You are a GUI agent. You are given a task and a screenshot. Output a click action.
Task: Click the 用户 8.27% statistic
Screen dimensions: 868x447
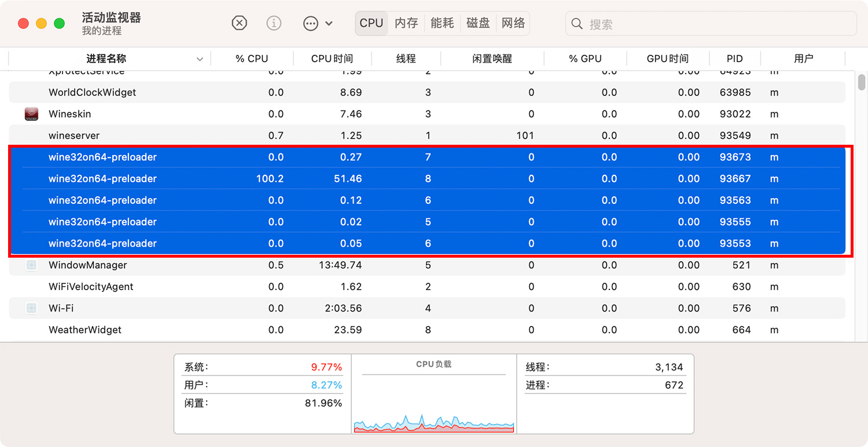coord(263,385)
